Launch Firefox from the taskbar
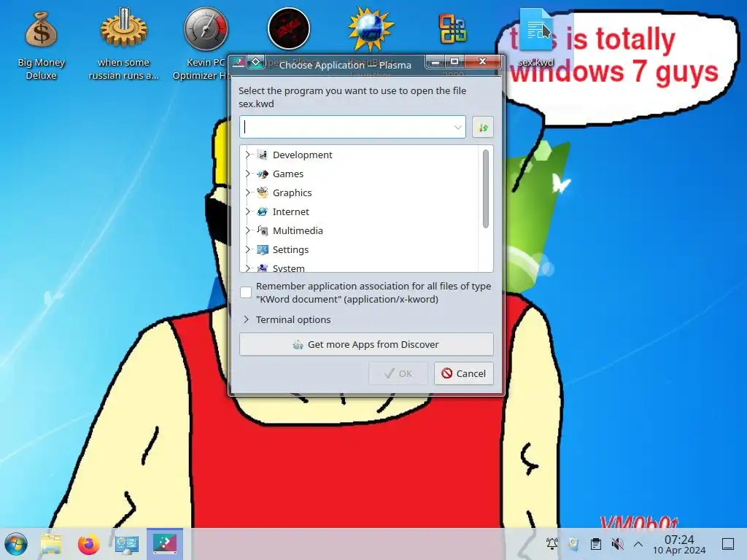Image resolution: width=747 pixels, height=560 pixels. 88,544
